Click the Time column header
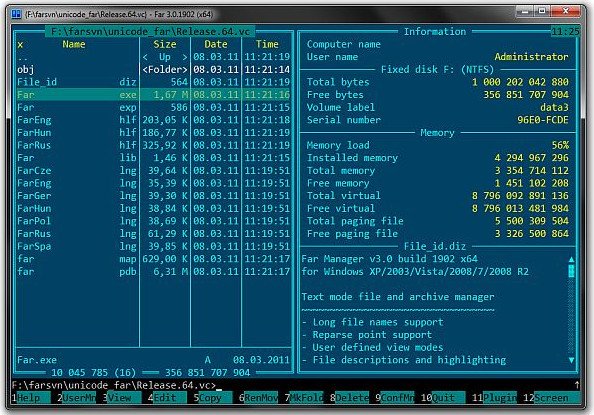 click(267, 44)
